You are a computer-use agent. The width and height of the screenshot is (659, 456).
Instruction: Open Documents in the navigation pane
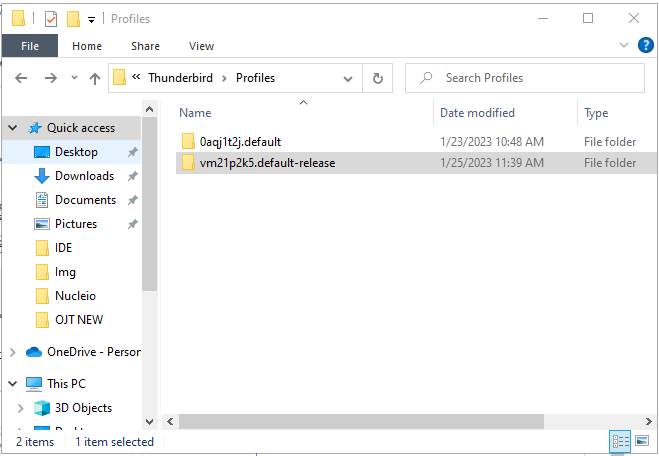(x=85, y=200)
